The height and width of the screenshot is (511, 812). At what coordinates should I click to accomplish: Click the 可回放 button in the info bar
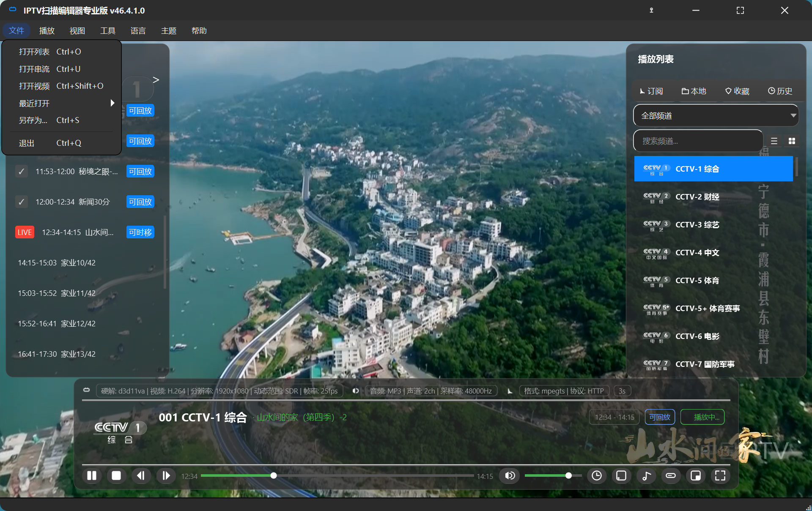coord(660,417)
